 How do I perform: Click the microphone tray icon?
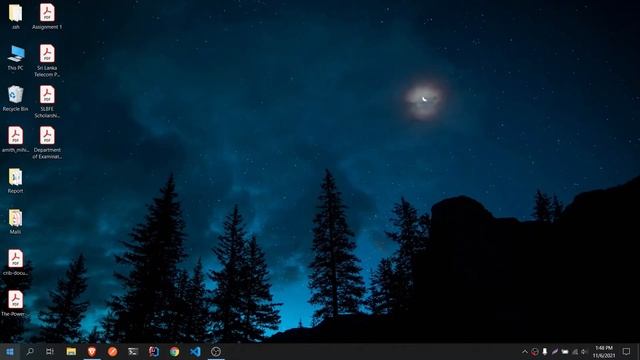(545, 351)
